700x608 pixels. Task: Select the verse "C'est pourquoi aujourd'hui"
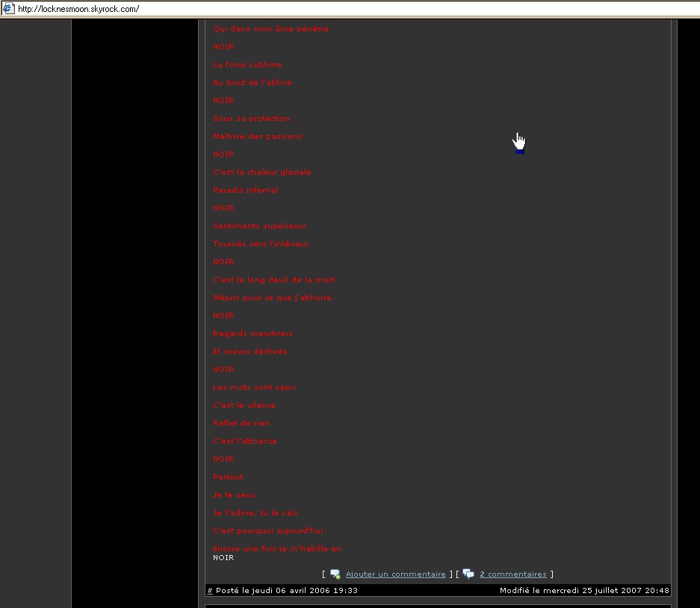click(x=267, y=531)
